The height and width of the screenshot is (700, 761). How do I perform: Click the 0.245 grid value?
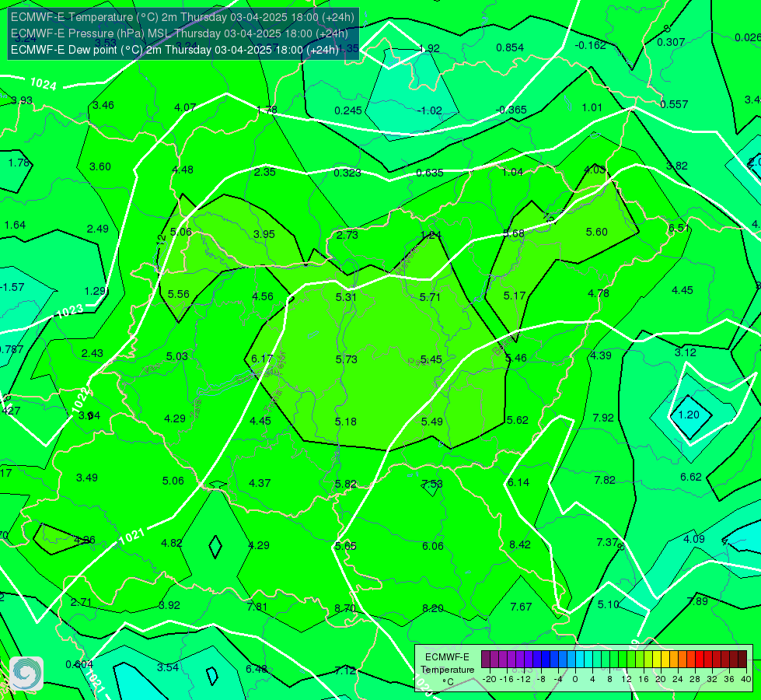pos(348,110)
